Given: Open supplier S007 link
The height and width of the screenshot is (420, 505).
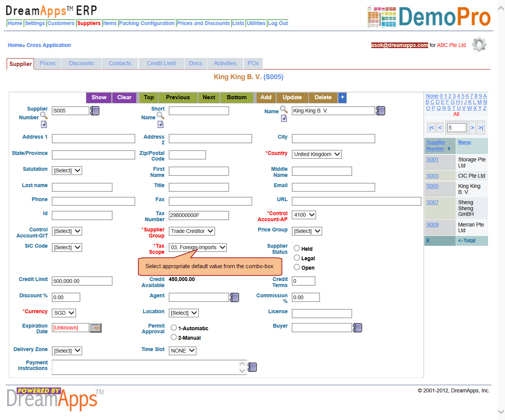Looking at the screenshot, I should pos(432,202).
